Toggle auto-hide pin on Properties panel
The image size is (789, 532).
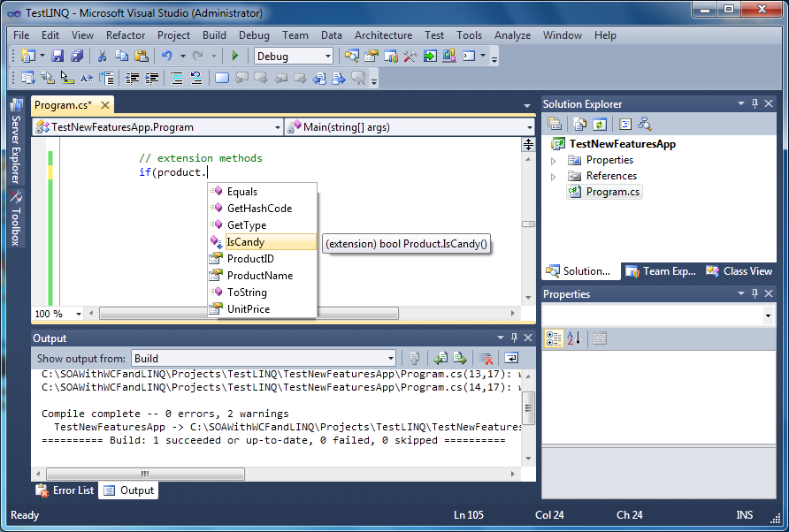(x=755, y=293)
